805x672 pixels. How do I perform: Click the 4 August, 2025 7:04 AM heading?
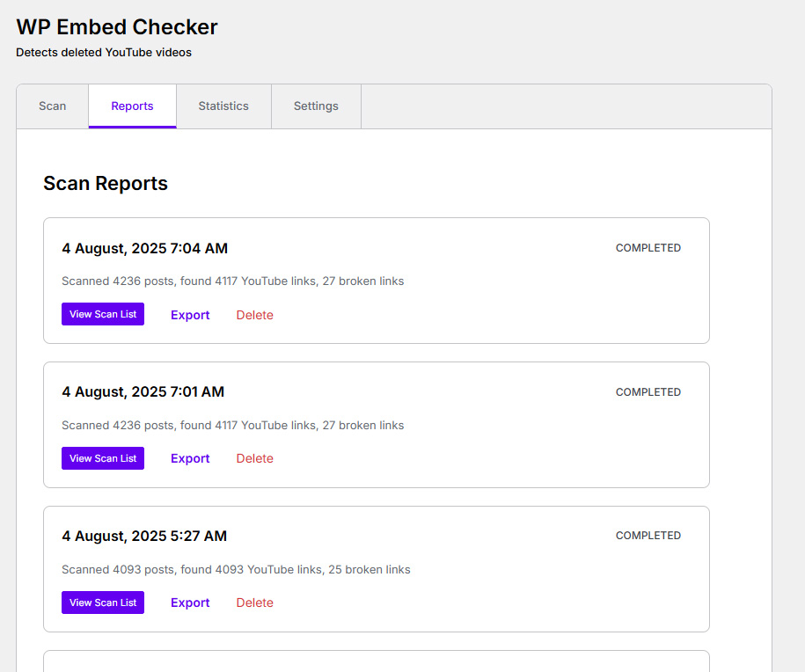[145, 248]
